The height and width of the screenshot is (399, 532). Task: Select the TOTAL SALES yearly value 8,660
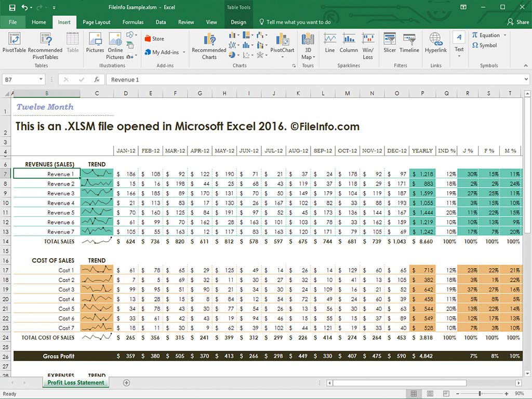[422, 242]
